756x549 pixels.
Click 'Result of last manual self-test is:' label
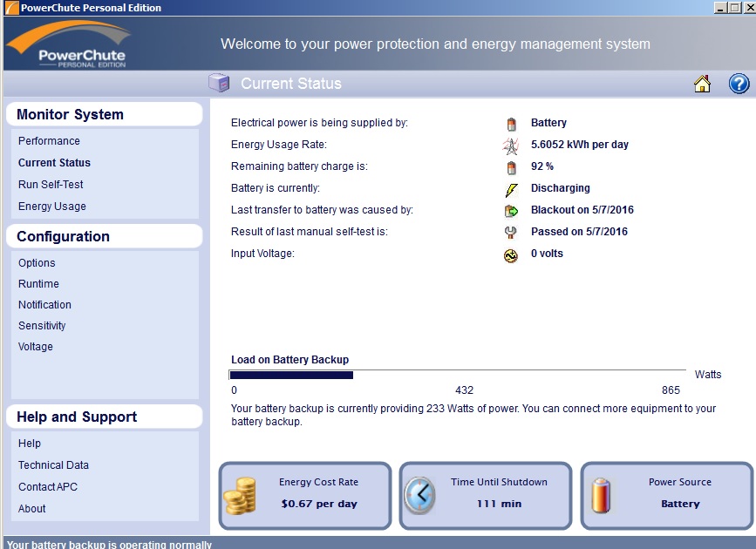(309, 231)
